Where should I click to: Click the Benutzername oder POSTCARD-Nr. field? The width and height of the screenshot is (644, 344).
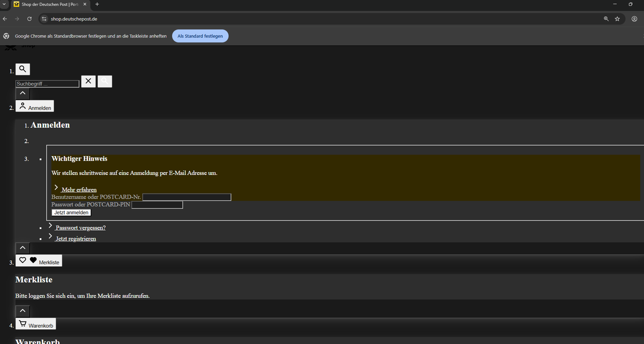pyautogui.click(x=187, y=197)
